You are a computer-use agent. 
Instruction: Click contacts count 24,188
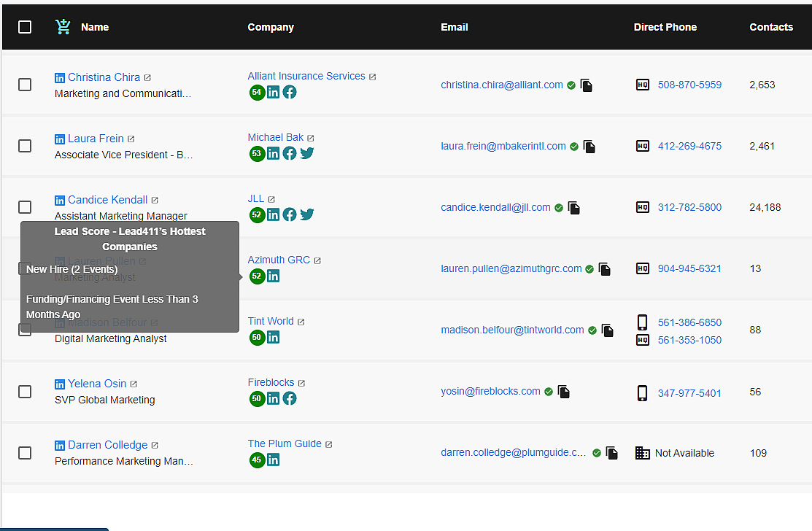pos(765,208)
